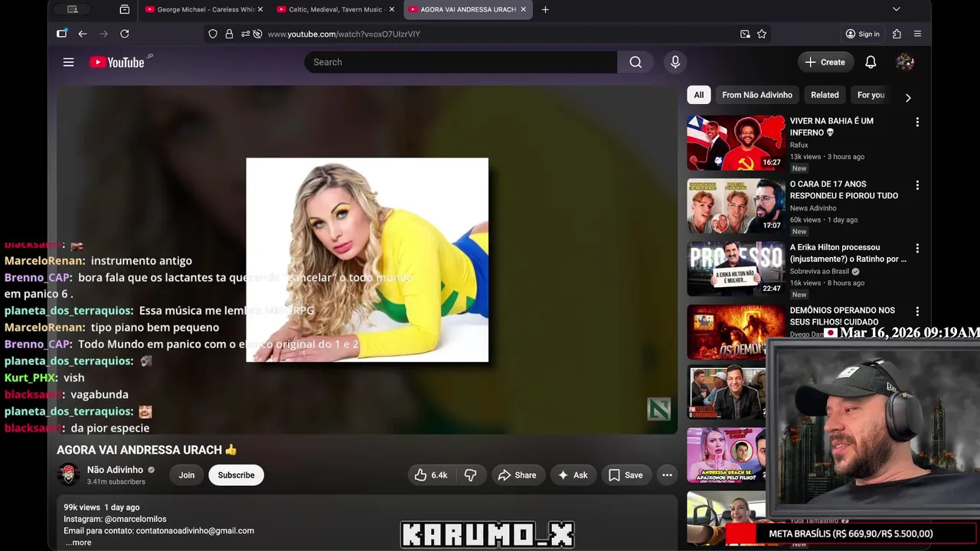Close the George Michael tab
Image resolution: width=980 pixels, height=551 pixels.
[260, 9]
